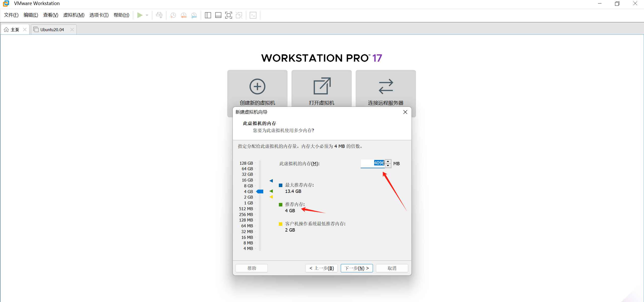Viewport: 644px width, 302px height.
Task: Click the blue memory slider handle
Action: tap(260, 192)
